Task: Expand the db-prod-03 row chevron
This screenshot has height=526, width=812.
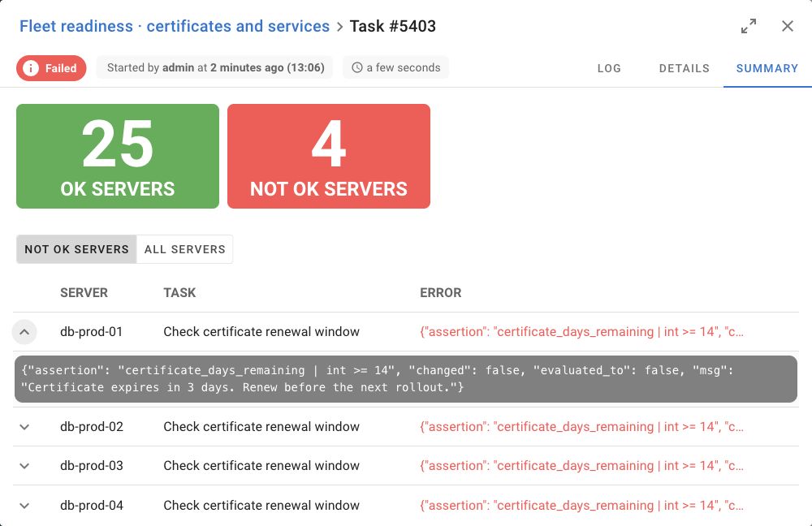Action: pyautogui.click(x=24, y=466)
